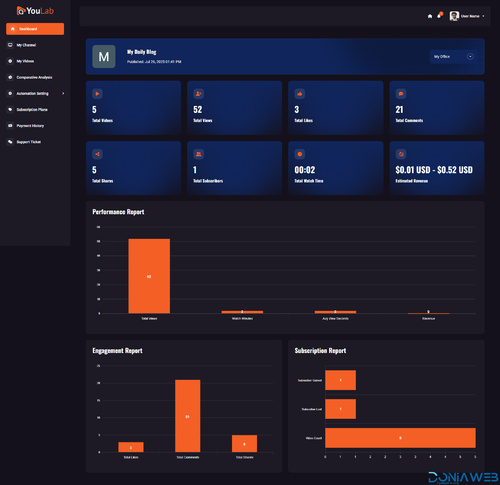Open the User Name account dropdown
Viewport: 500px width, 485px height.
(x=467, y=16)
